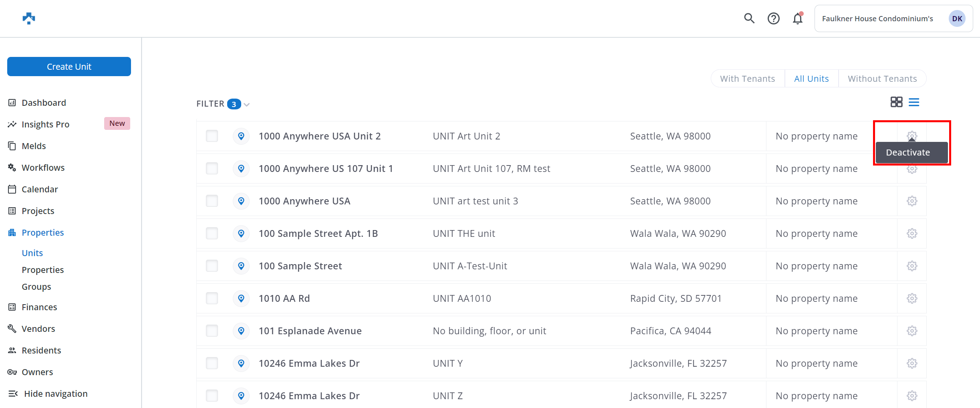Image resolution: width=980 pixels, height=408 pixels.
Task: Open gear settings for 100 Sample Street
Action: 912,266
